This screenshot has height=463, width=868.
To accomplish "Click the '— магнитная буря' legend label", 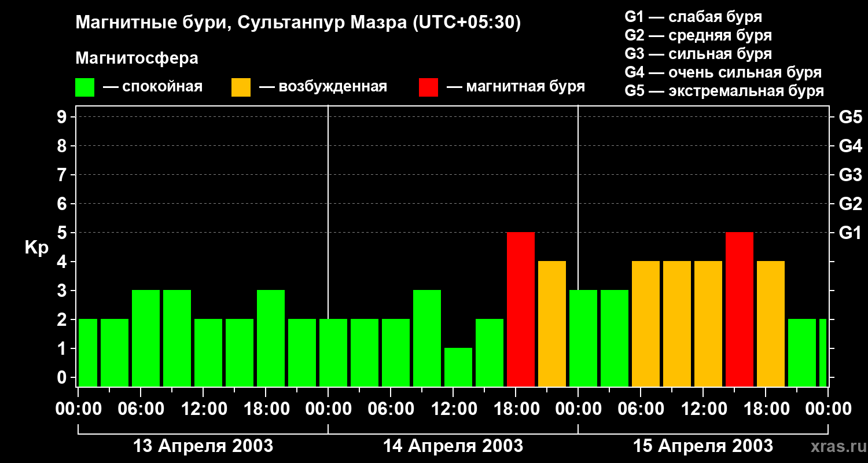I will click(x=516, y=87).
